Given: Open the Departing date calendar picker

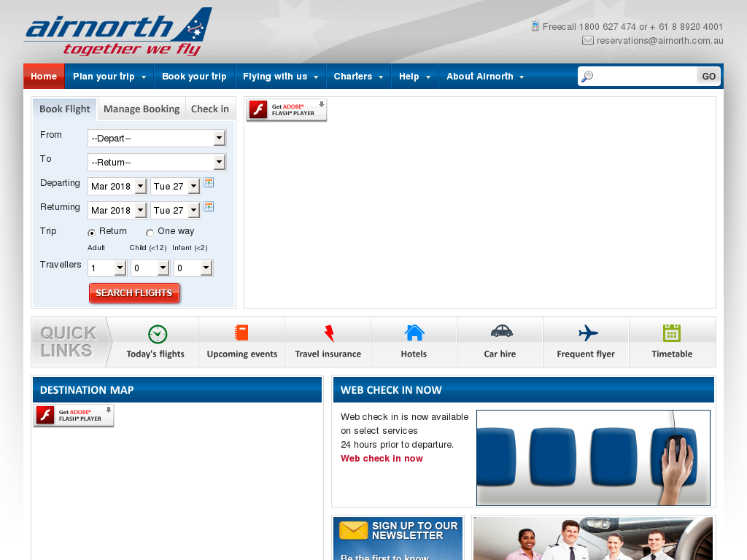Looking at the screenshot, I should pyautogui.click(x=209, y=182).
